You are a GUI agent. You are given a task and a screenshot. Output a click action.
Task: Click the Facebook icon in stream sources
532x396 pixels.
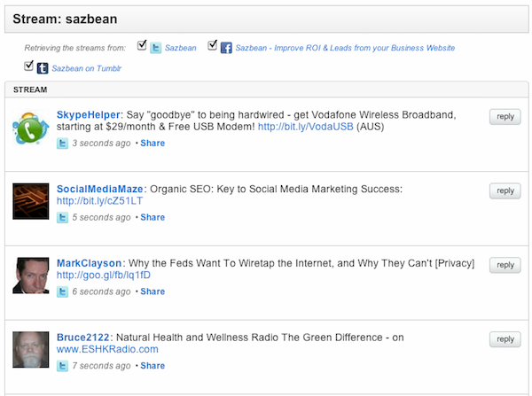pyautogui.click(x=225, y=48)
